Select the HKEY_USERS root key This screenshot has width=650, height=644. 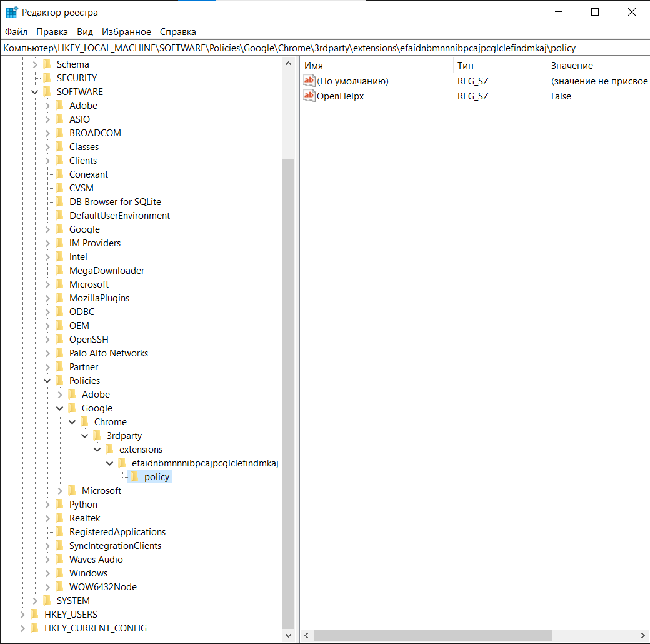(x=72, y=614)
